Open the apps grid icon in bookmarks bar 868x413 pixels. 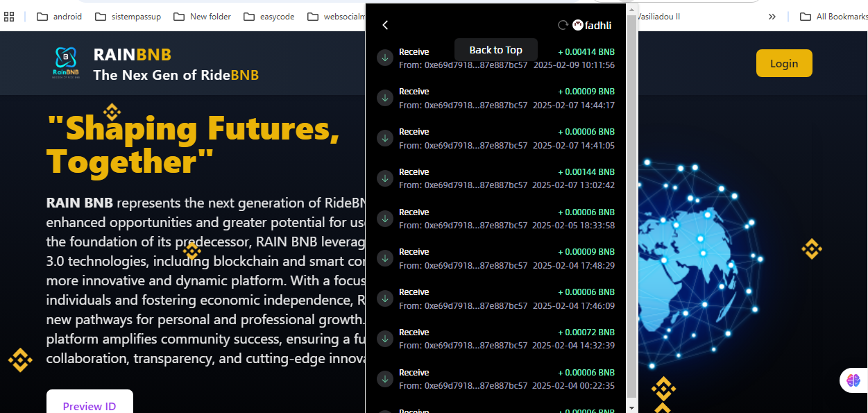10,17
